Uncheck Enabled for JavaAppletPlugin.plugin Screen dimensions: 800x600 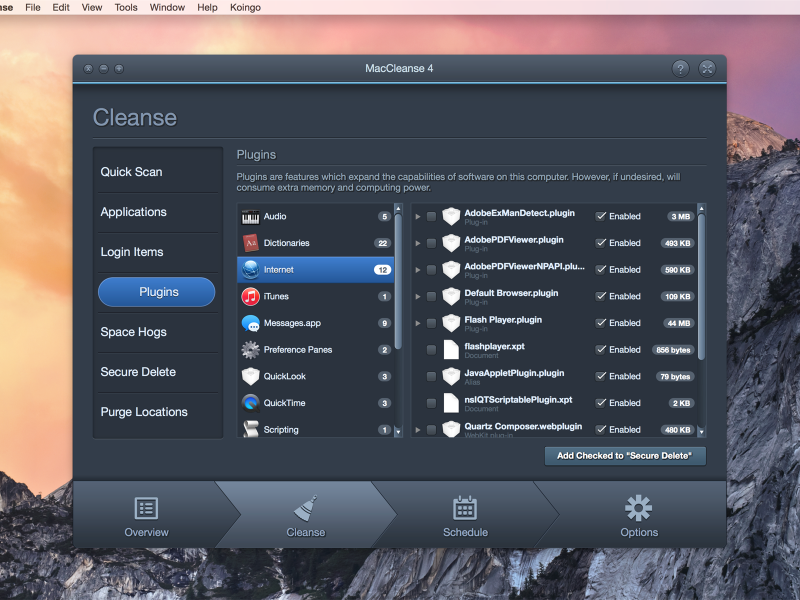pos(601,377)
